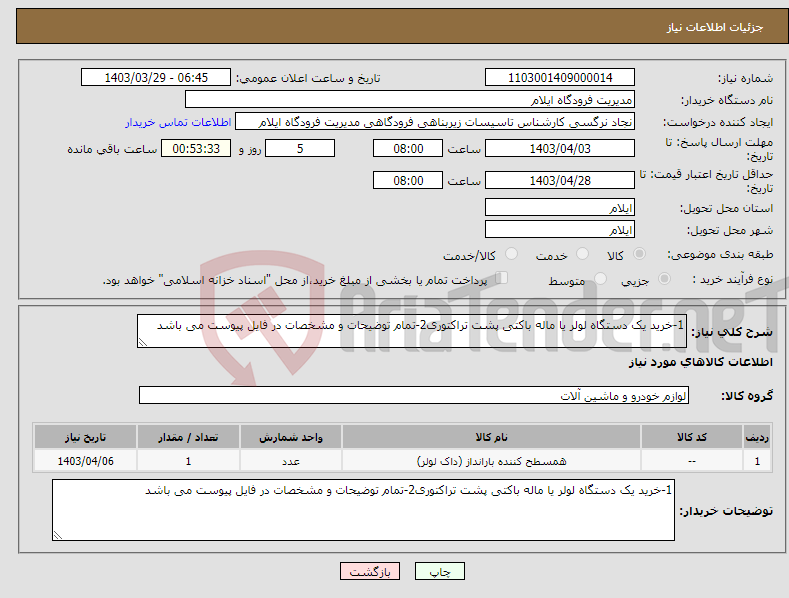Click the item name همسطح کننده بارانداز cell
This screenshot has width=789, height=598.
pyautogui.click(x=491, y=461)
